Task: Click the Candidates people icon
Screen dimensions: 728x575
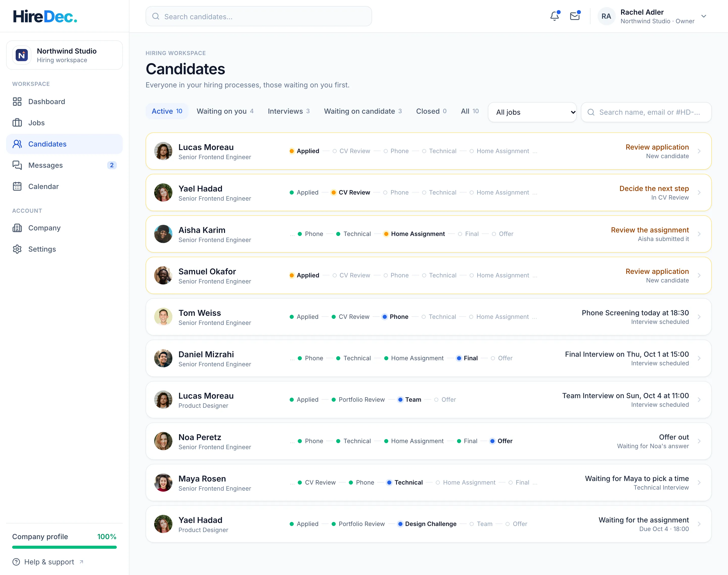Action: tap(17, 144)
